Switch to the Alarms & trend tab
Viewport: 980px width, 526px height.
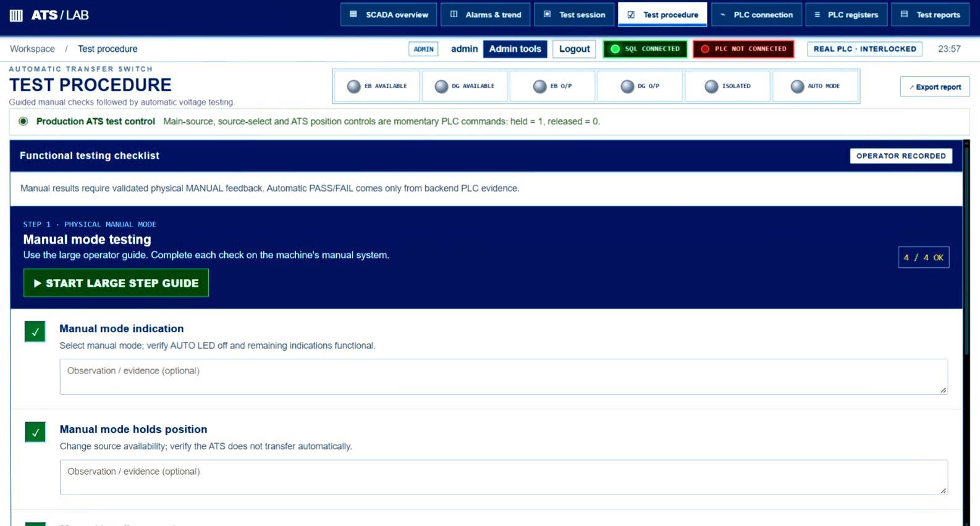[485, 15]
